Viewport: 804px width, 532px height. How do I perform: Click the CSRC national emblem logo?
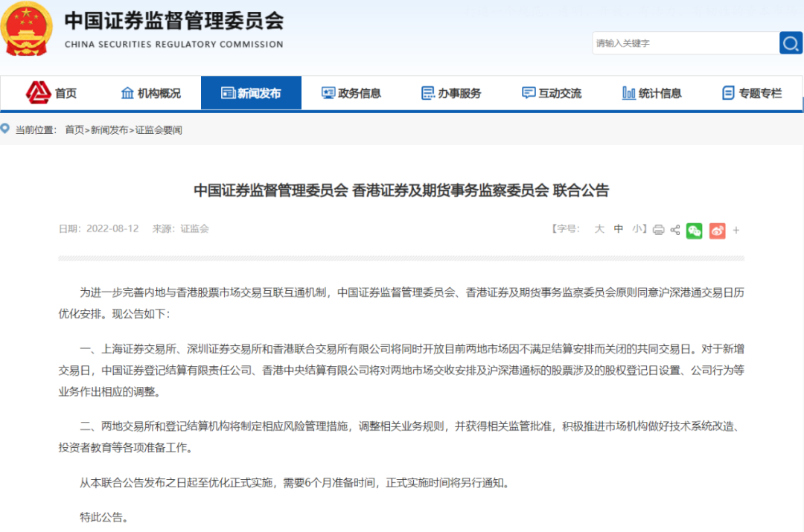click(28, 30)
